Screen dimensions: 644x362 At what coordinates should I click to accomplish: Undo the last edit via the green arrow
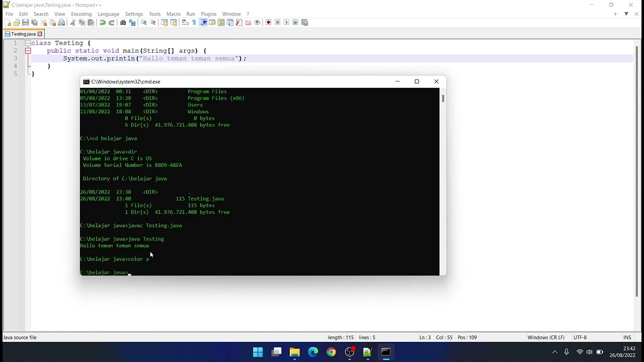pyautogui.click(x=103, y=22)
